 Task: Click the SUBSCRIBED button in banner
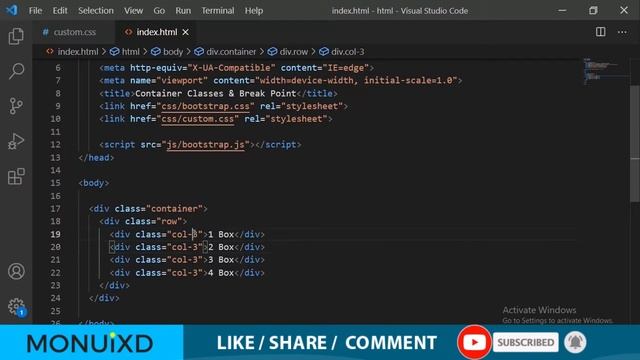(x=525, y=342)
